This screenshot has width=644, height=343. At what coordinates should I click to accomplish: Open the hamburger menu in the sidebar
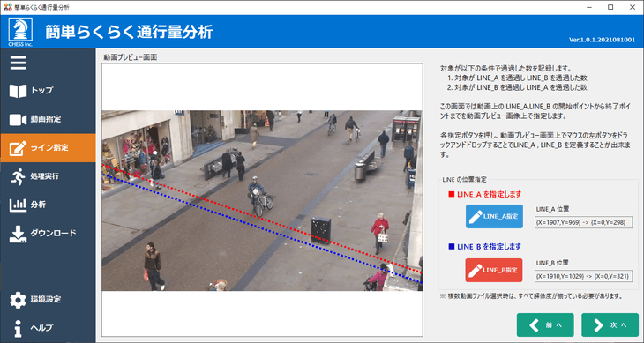click(x=18, y=63)
